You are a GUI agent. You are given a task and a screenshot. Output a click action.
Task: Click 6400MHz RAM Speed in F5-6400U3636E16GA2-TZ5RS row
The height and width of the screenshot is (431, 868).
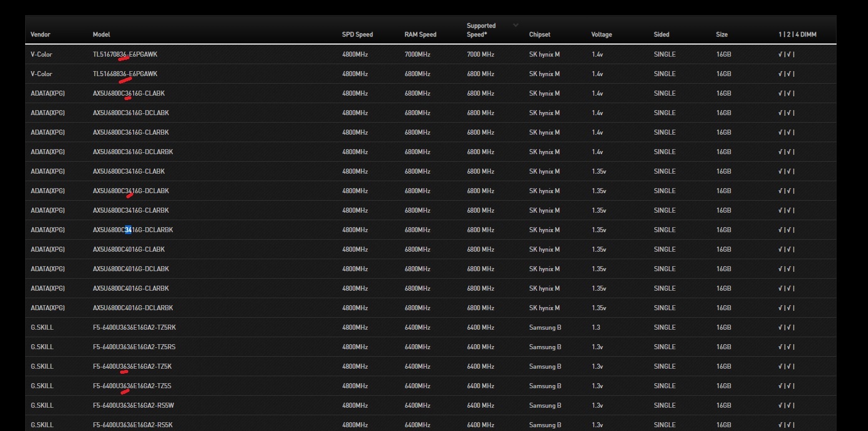417,347
